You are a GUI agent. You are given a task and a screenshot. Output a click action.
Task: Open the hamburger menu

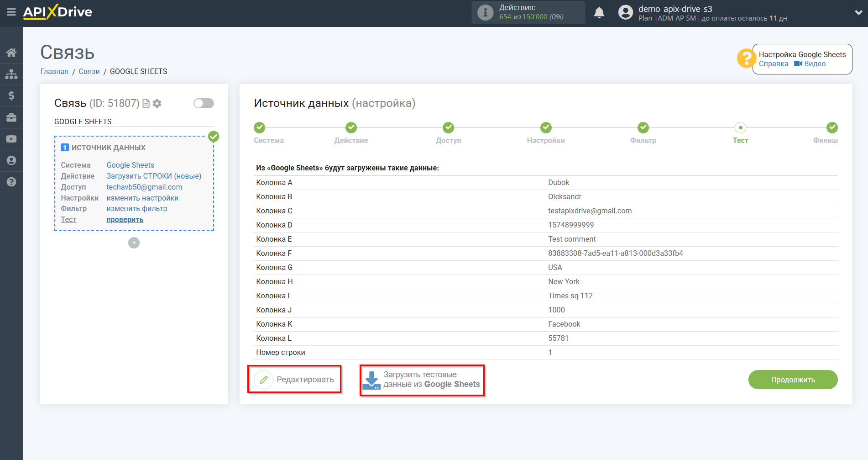point(11,12)
